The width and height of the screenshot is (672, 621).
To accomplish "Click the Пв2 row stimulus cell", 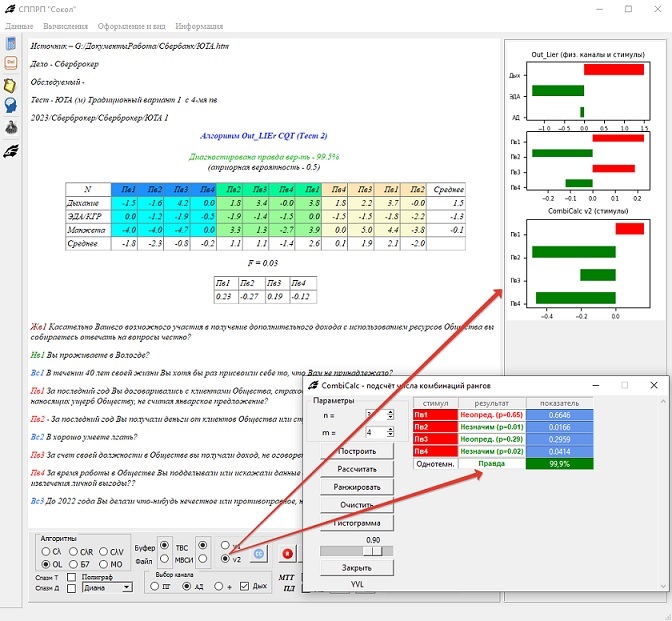I will coord(435,427).
